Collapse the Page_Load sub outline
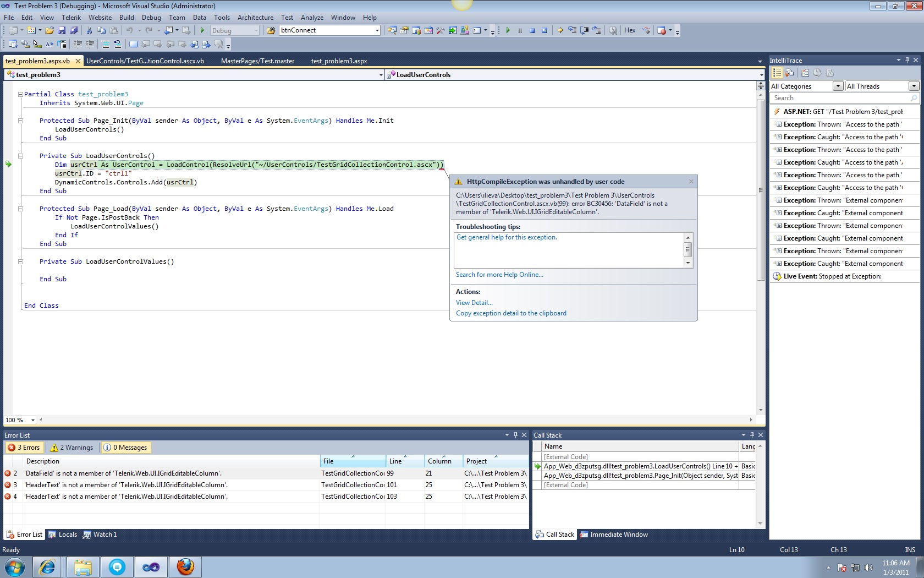 20,209
